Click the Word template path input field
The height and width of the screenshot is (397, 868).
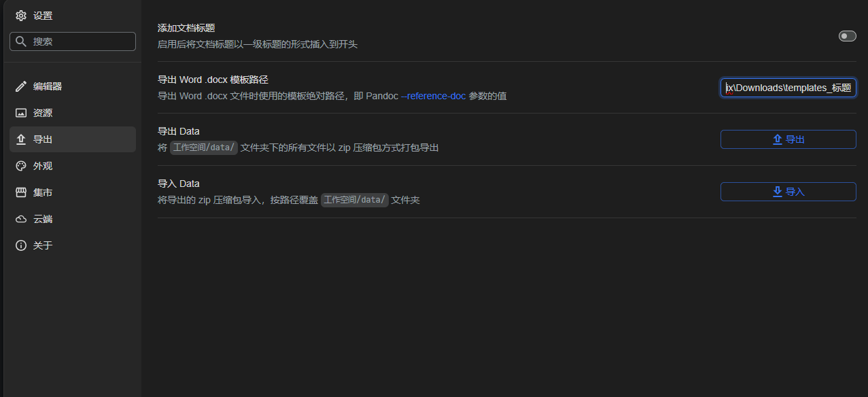click(788, 87)
